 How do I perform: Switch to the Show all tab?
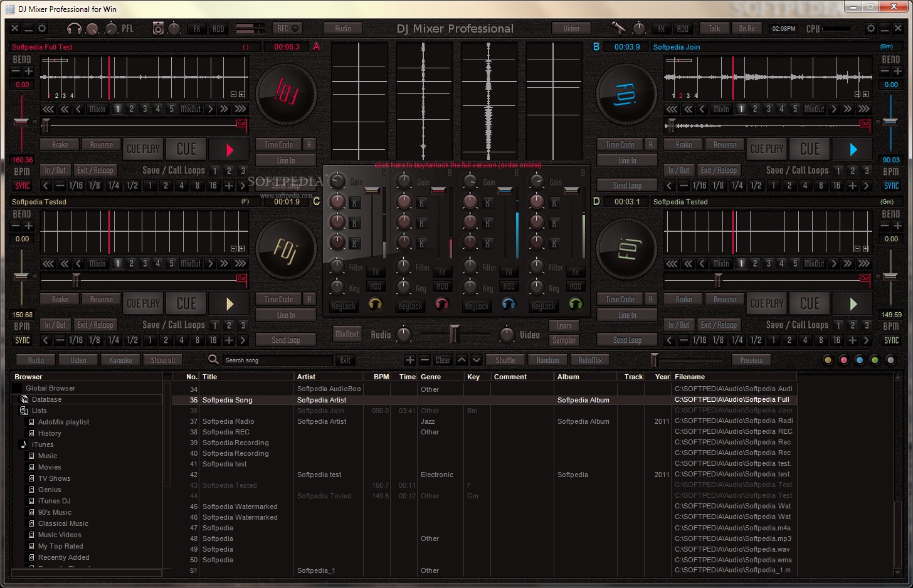pyautogui.click(x=162, y=360)
